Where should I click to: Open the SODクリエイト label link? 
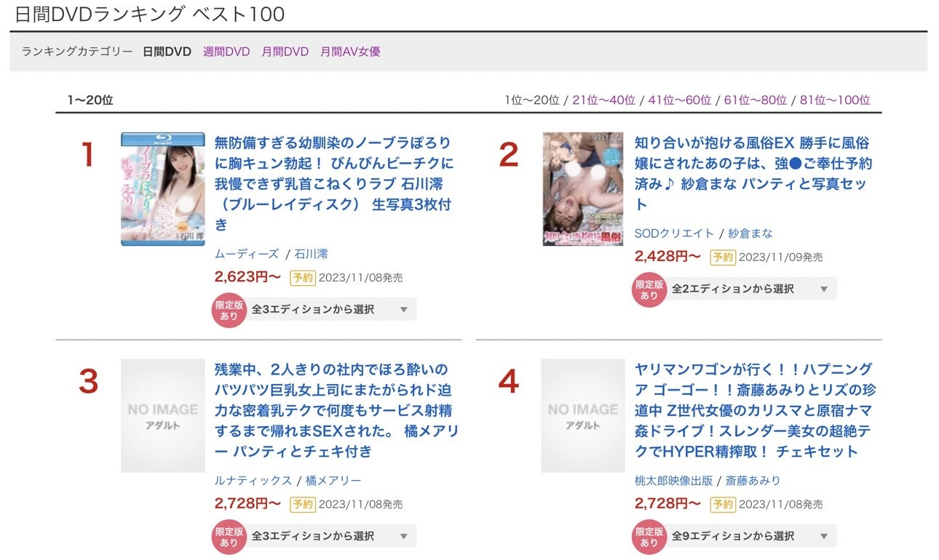673,233
